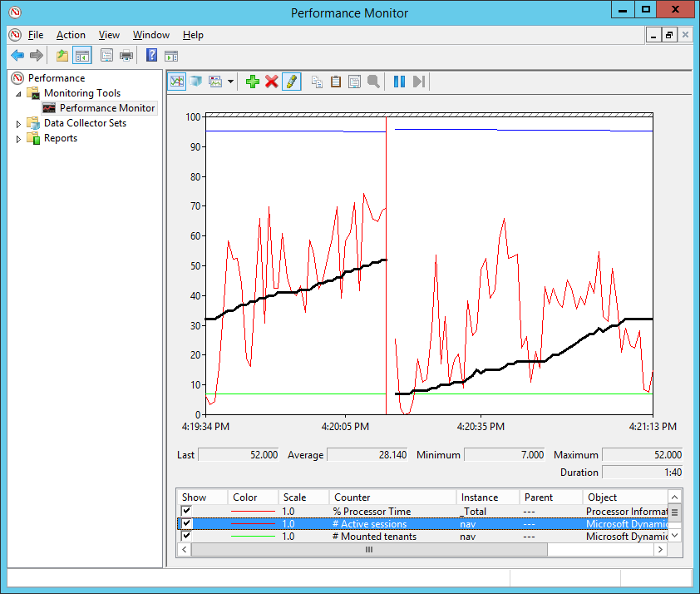
Task: Toggle the Highlight pen tool
Action: click(291, 82)
